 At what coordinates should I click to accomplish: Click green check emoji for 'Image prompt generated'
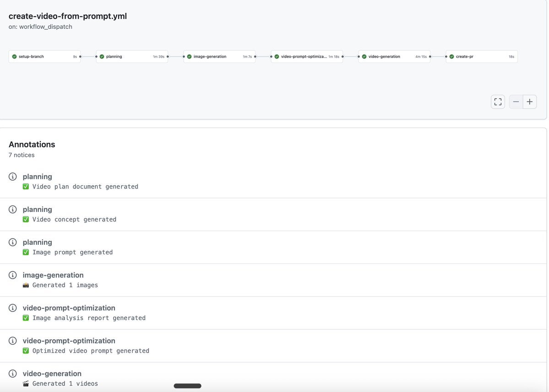tap(26, 252)
